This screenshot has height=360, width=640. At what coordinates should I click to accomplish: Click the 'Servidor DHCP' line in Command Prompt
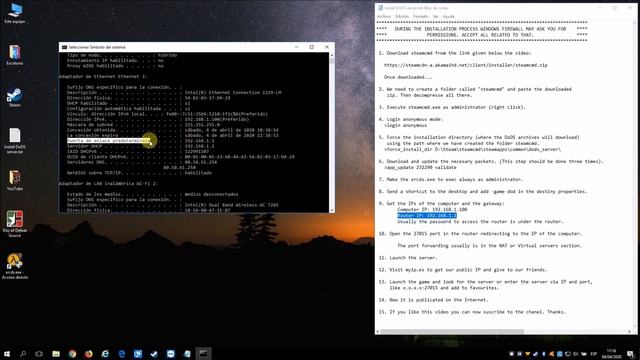141,146
